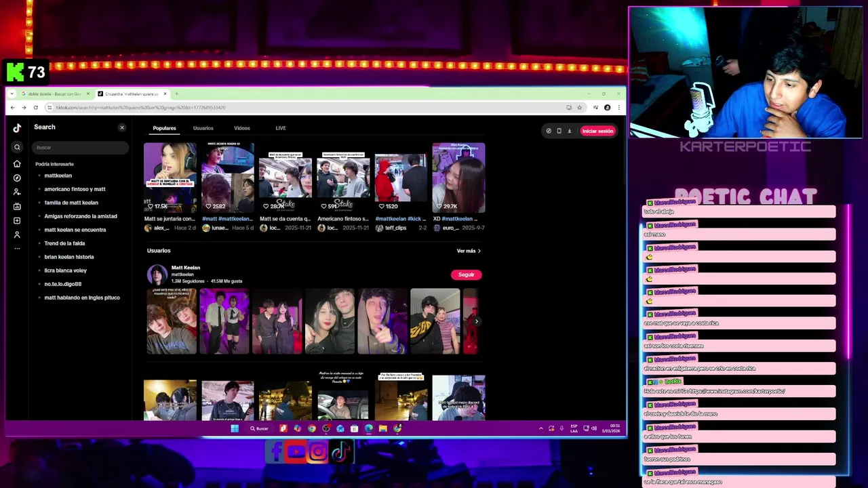Switch to the Populares tab

tap(164, 128)
